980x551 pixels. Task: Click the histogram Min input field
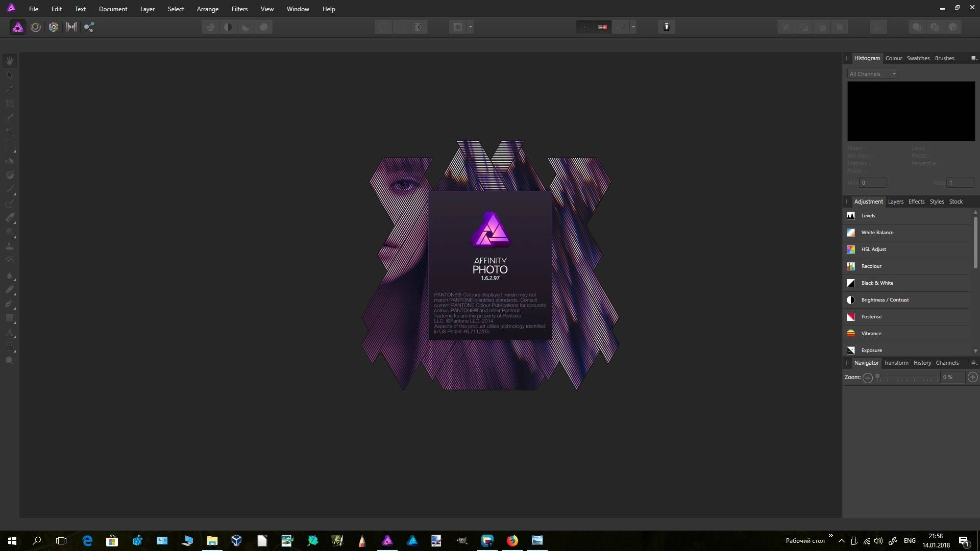coord(873,183)
